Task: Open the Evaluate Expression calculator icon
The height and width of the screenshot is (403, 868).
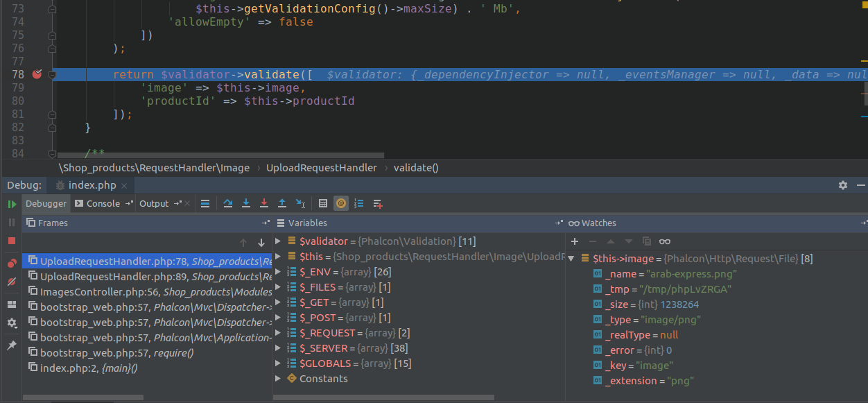Action: (x=323, y=203)
